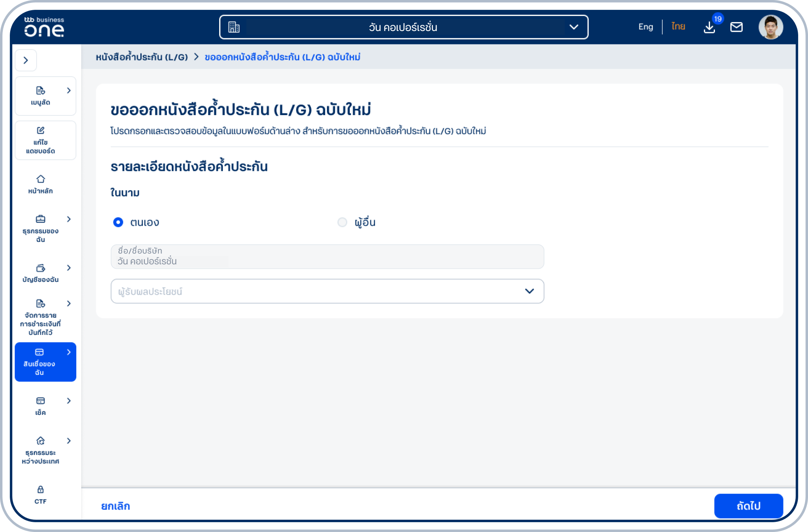Screen dimensions: 808x532
Task: Select the ตนเอง radio option
Action: pos(118,222)
